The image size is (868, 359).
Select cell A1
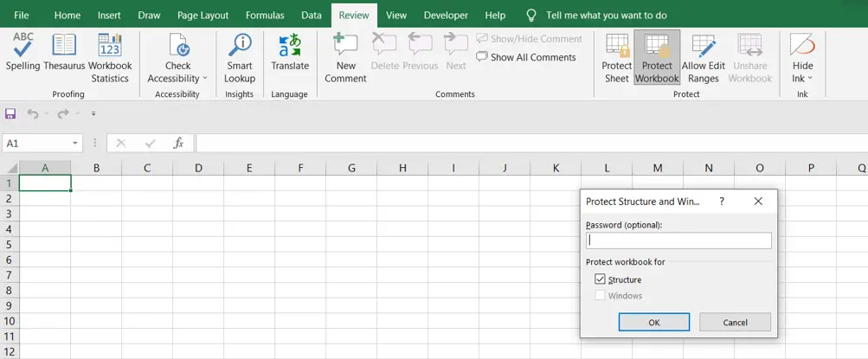click(45, 183)
